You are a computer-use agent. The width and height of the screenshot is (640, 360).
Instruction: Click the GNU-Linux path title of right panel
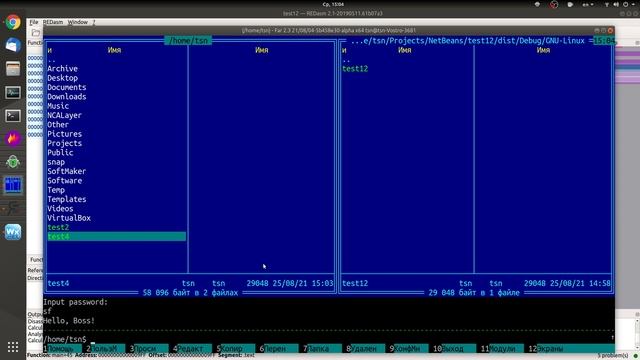point(468,41)
